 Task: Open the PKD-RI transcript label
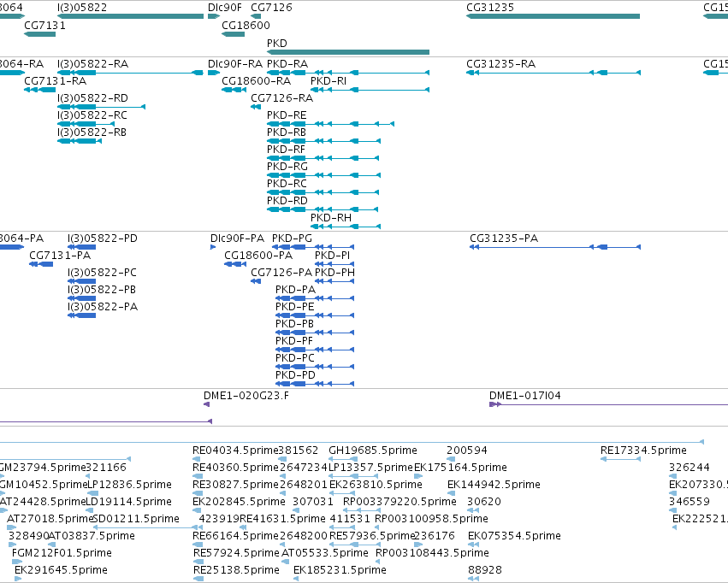click(328, 80)
